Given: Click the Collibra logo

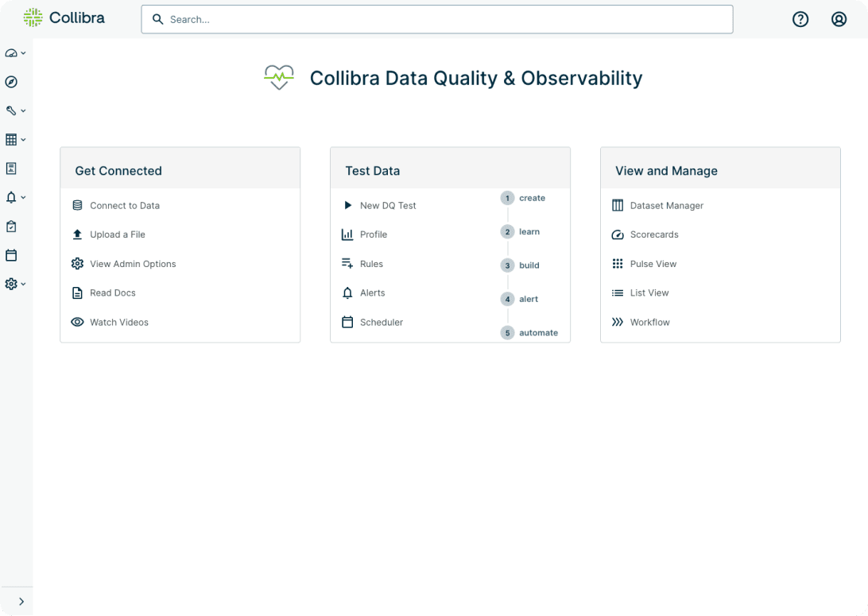Looking at the screenshot, I should 64,17.
